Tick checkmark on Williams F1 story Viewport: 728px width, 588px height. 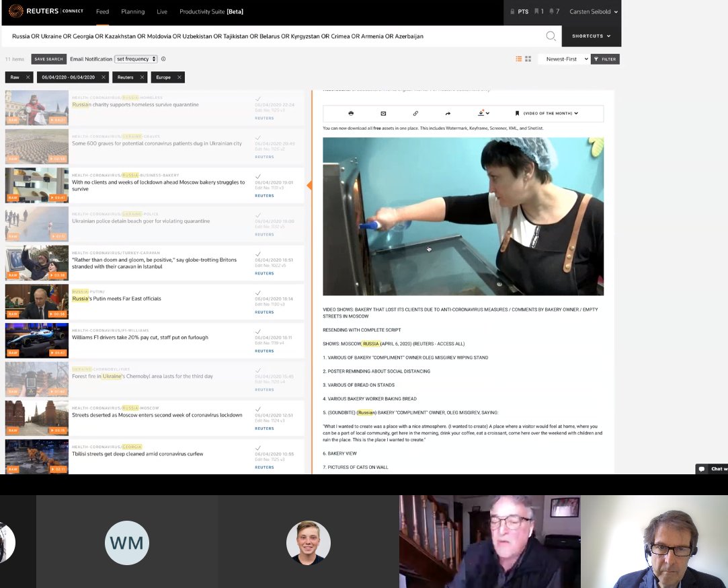[257, 332]
